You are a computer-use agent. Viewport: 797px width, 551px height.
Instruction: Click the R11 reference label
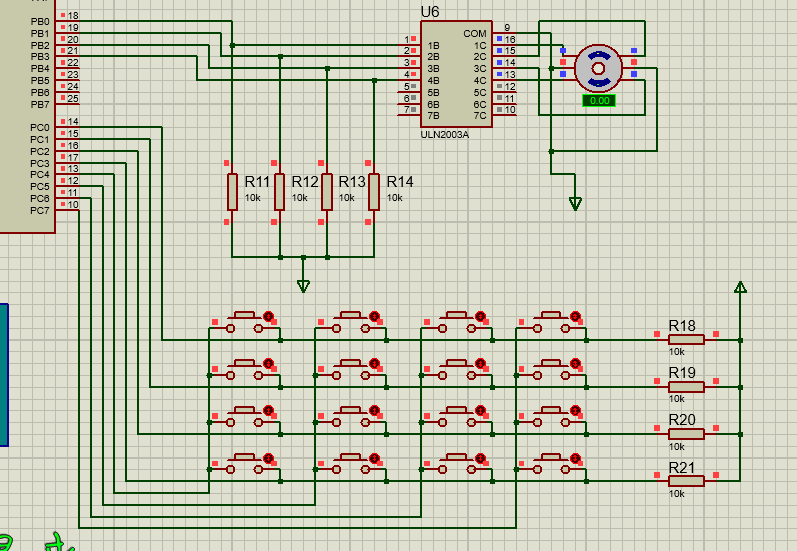click(257, 181)
